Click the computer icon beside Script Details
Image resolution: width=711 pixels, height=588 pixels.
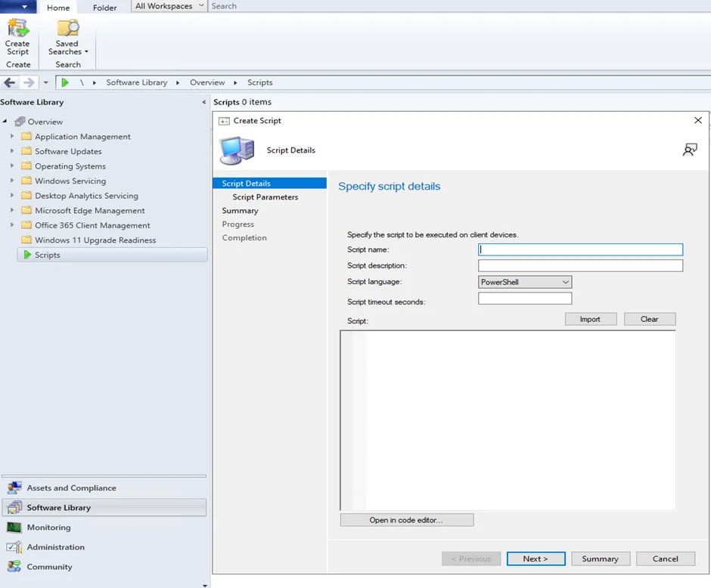click(x=237, y=150)
